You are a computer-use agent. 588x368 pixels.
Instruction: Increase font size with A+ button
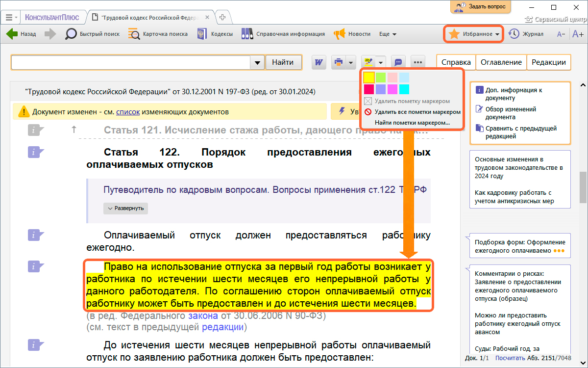578,34
